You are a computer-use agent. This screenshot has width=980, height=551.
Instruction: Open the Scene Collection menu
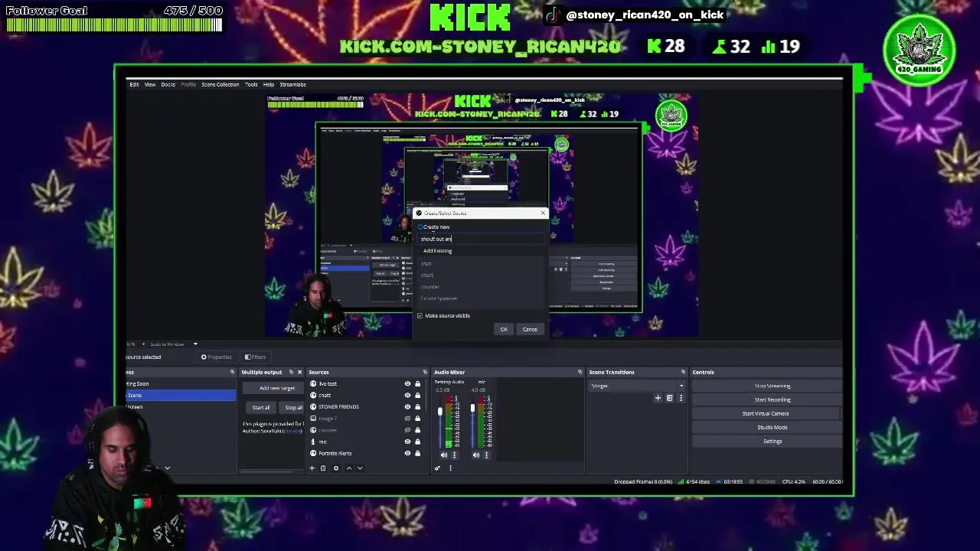tap(220, 84)
